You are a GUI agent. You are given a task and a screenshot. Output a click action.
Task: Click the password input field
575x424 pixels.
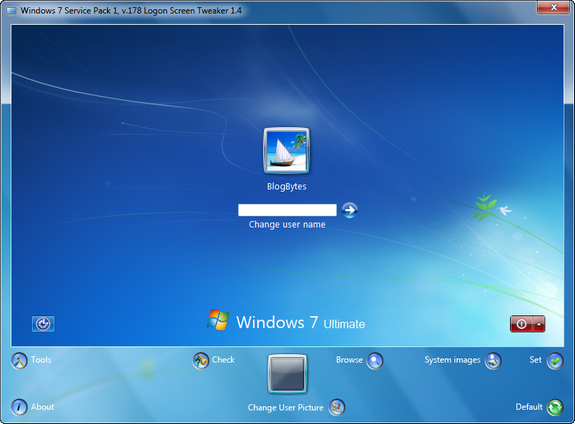[x=287, y=210]
